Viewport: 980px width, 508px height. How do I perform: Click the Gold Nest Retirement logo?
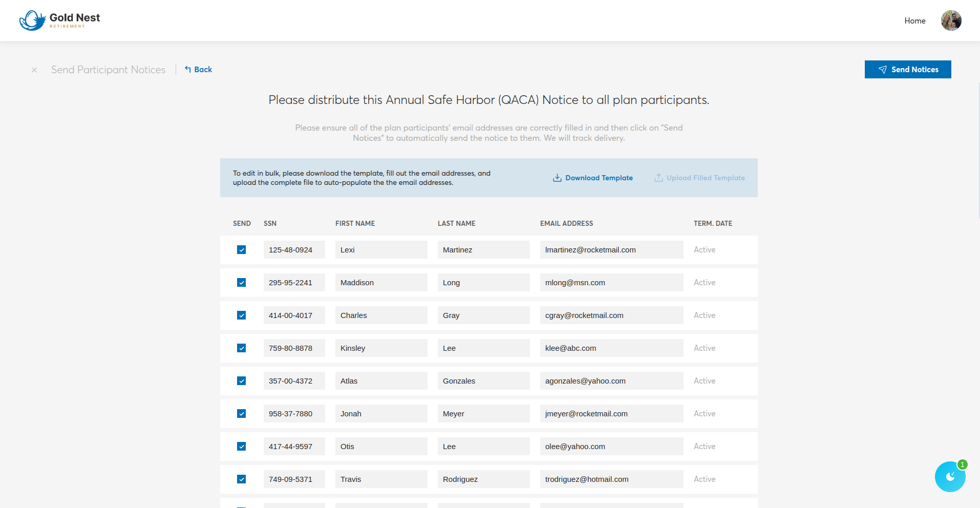(59, 20)
